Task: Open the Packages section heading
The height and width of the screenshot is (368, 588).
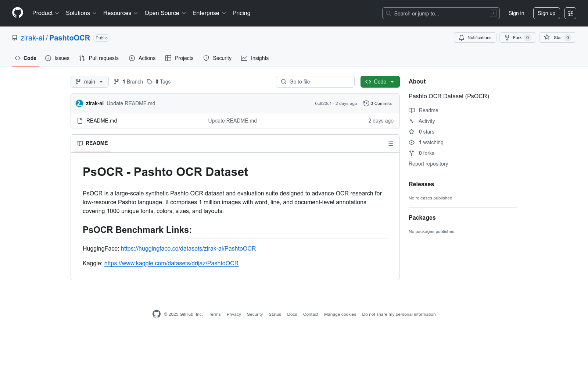Action: point(422,218)
